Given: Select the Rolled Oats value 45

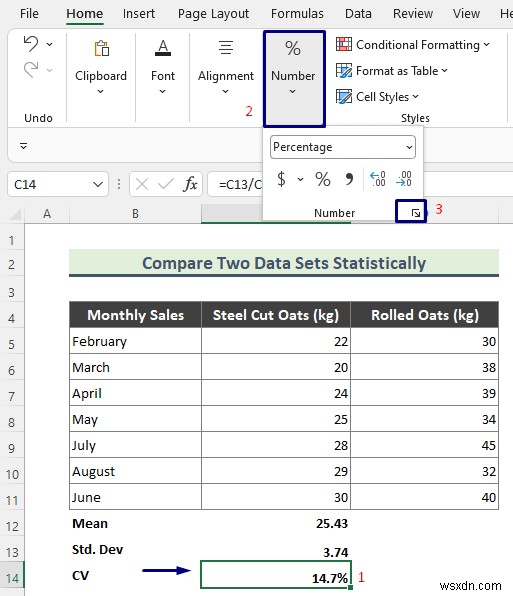Looking at the screenshot, I should tap(424, 445).
